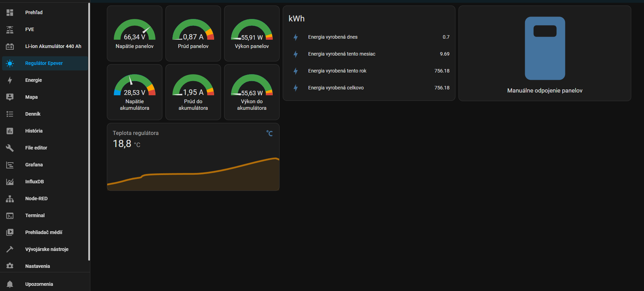
Task: Open File editor wrench icon
Action: [10, 148]
